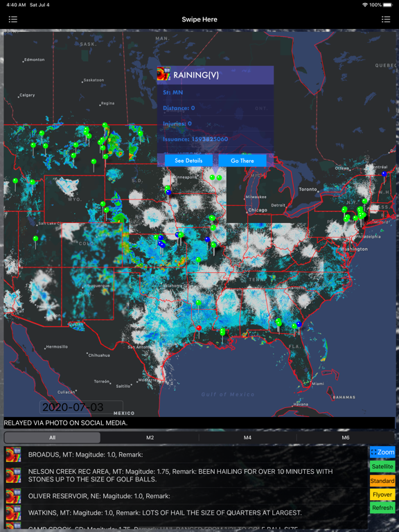This screenshot has height=532, width=399.
Task: Click the Zoom button
Action: point(382,452)
